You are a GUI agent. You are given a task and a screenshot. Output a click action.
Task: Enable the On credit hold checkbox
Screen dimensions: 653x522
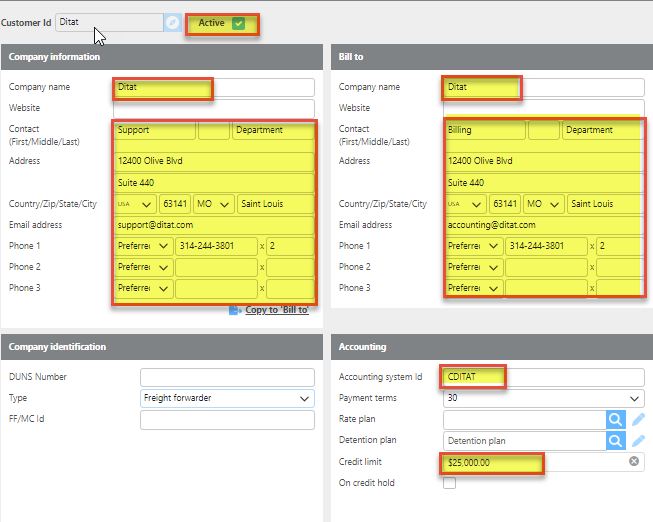[x=449, y=483]
